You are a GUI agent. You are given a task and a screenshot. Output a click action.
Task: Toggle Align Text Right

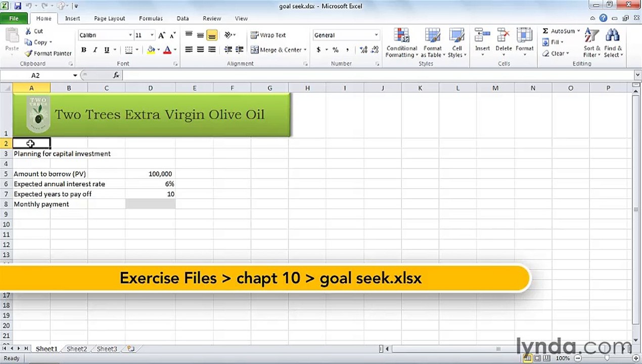coord(212,50)
